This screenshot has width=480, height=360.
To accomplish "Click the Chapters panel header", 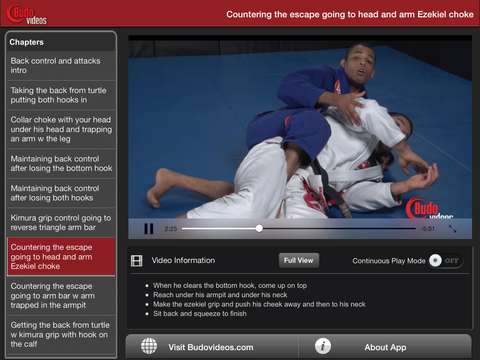I will pyautogui.click(x=61, y=42).
